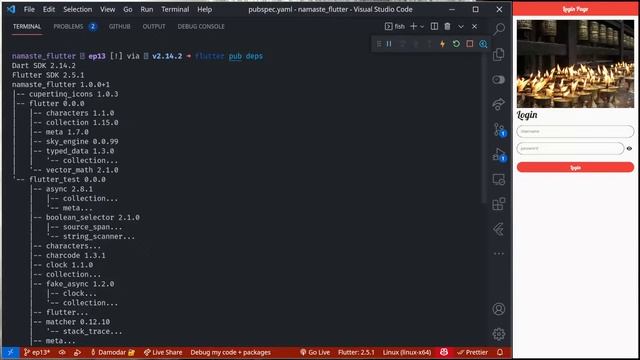This screenshot has height=360, width=640.
Task: Switch to the TERMINAL tab
Action: tap(27, 27)
